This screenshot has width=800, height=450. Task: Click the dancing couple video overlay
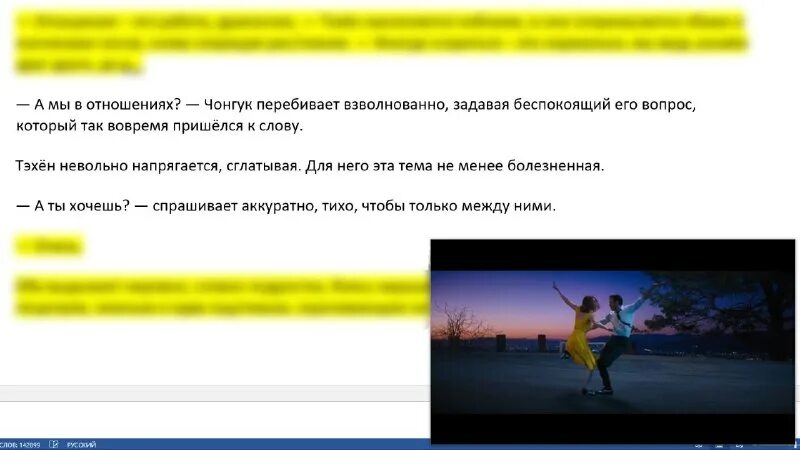(x=612, y=342)
